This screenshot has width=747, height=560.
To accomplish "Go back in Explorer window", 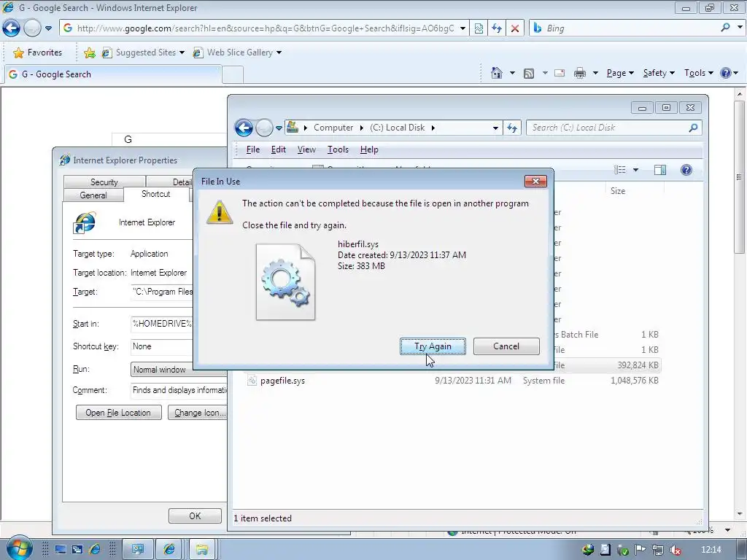I will click(x=244, y=128).
